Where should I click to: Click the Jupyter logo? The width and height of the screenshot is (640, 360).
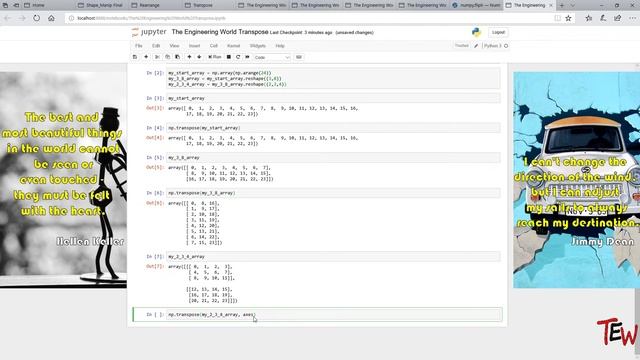coord(149,32)
